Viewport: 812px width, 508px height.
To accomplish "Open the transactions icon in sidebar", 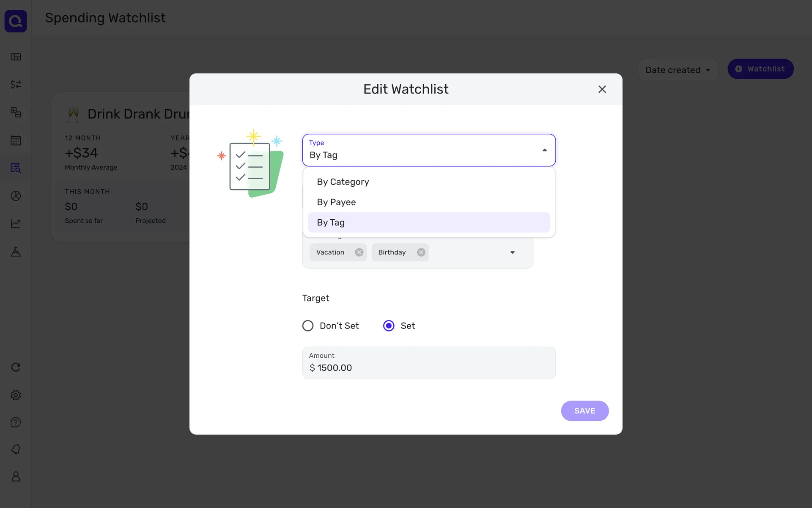I will pyautogui.click(x=16, y=85).
